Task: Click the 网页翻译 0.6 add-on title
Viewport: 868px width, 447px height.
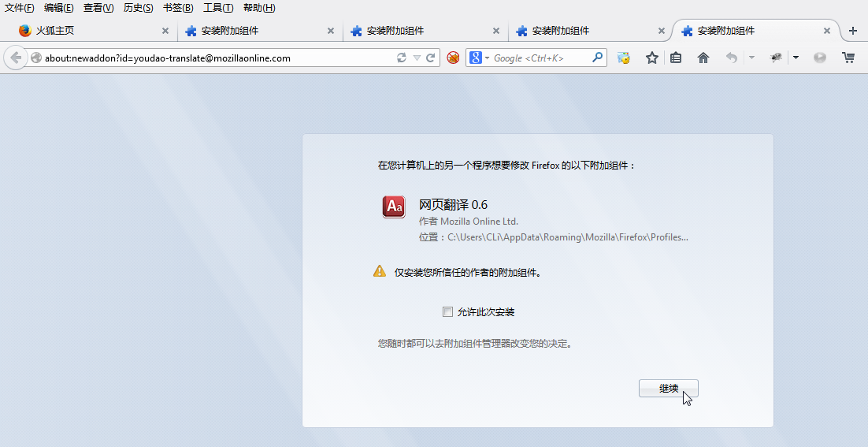Action: coord(453,204)
